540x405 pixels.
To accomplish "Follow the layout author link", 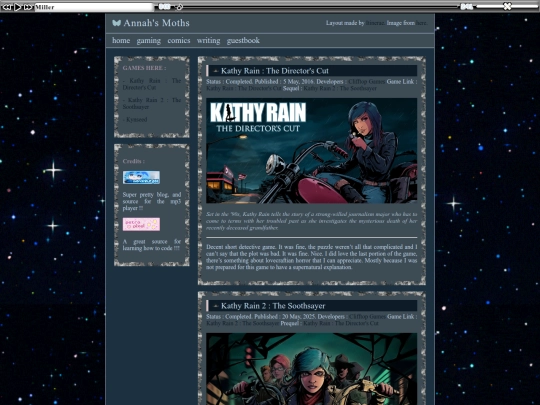I will click(375, 23).
